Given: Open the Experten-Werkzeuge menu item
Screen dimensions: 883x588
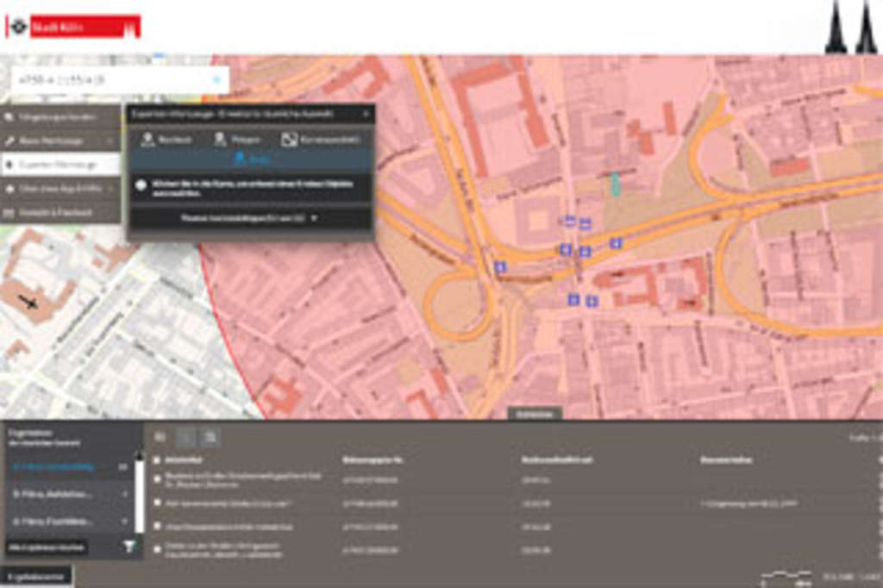Looking at the screenshot, I should (59, 164).
